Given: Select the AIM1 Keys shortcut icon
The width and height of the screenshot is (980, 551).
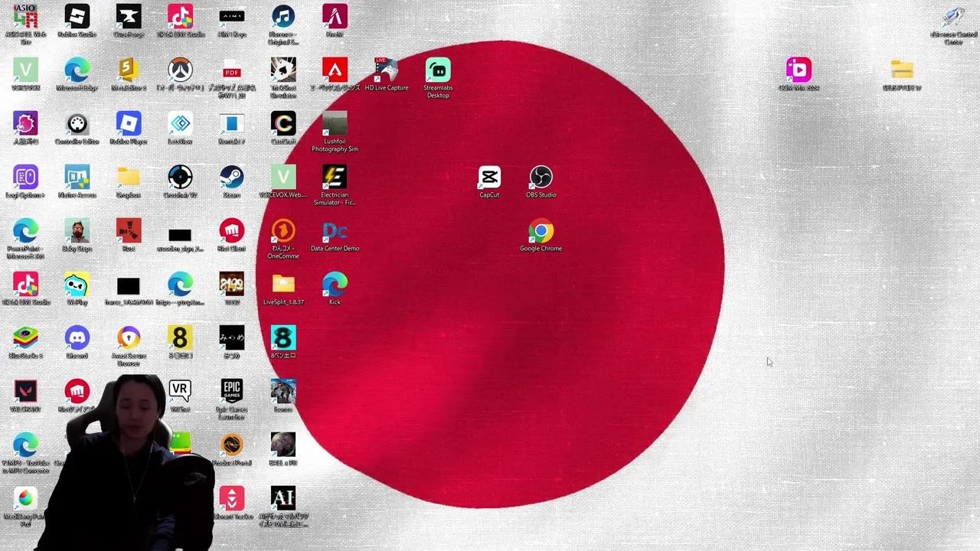Looking at the screenshot, I should click(232, 17).
